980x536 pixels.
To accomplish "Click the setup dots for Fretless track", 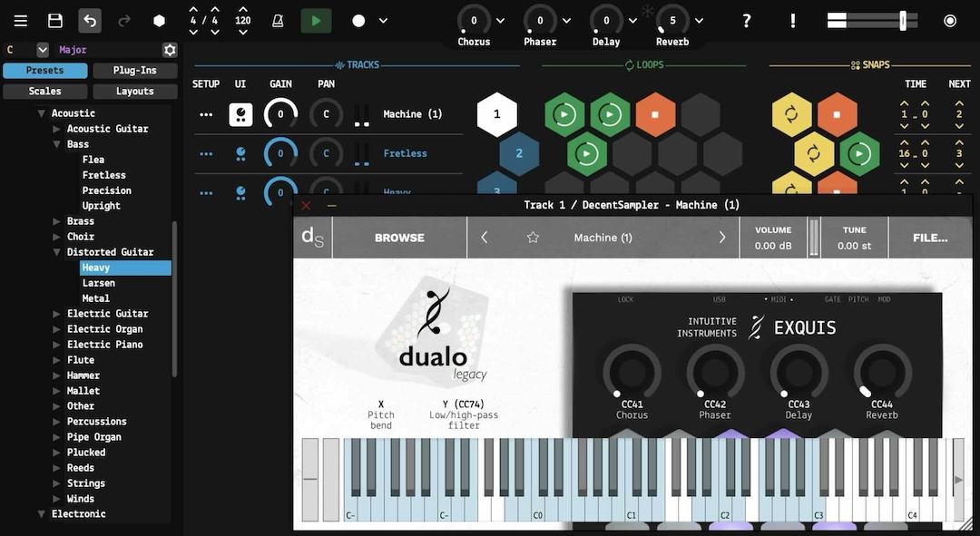I will (205, 152).
